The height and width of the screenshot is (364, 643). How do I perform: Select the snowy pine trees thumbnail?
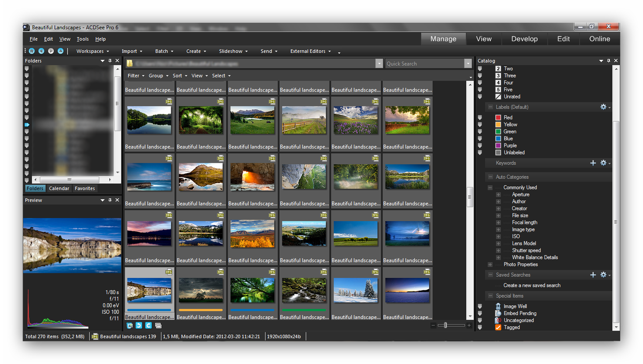coord(356,290)
